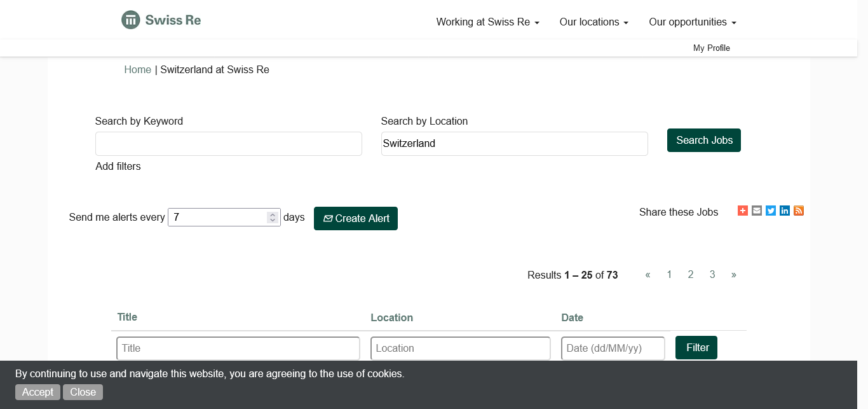The image size is (868, 409).
Task: Share these jobs on LinkedIn
Action: (x=784, y=211)
